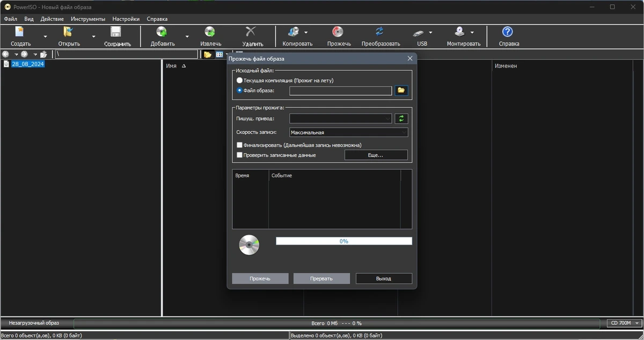Open the back history dropdown arrow
Viewport: 644px width, 340px height.
16,54
